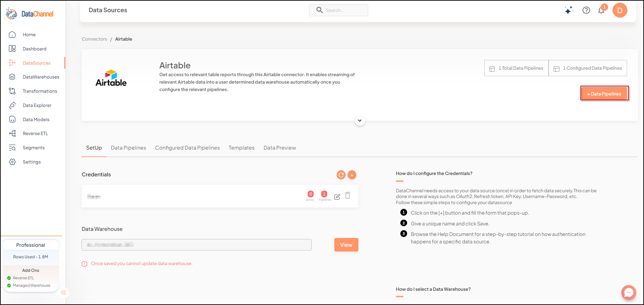The image size is (644, 305).
Task: Click the DataWarehouses stack icon
Action: 12,77
